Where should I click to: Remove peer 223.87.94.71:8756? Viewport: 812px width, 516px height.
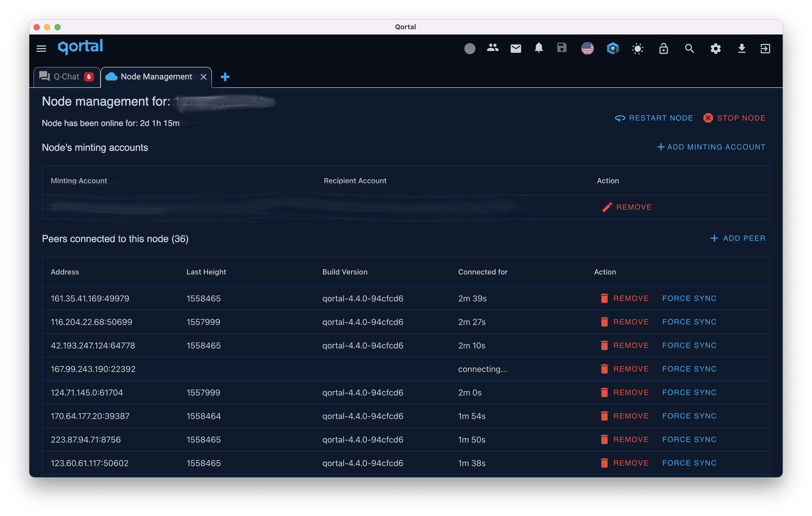pos(624,439)
